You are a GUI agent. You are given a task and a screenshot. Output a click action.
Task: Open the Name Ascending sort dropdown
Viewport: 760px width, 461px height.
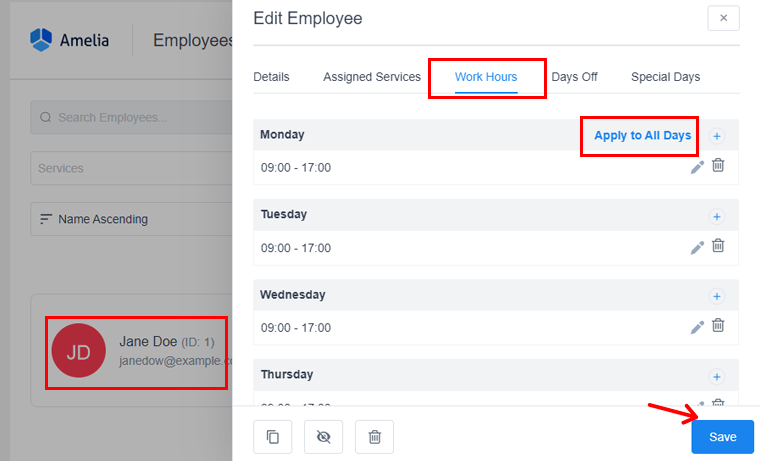[x=131, y=219]
